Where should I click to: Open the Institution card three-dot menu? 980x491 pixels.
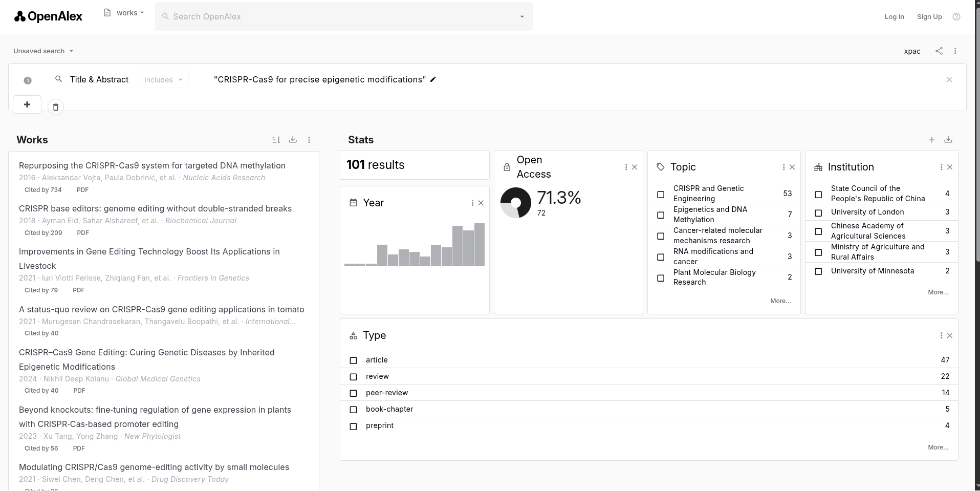tap(941, 167)
